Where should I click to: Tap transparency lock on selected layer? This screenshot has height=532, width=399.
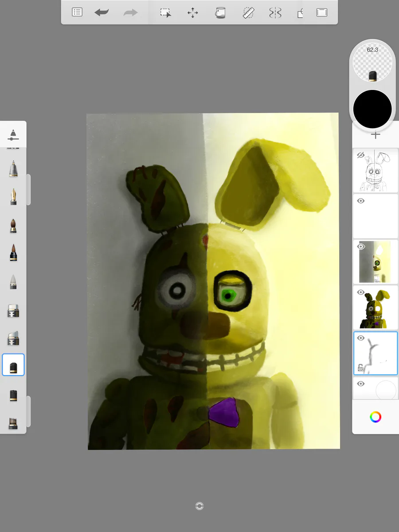pos(361,368)
